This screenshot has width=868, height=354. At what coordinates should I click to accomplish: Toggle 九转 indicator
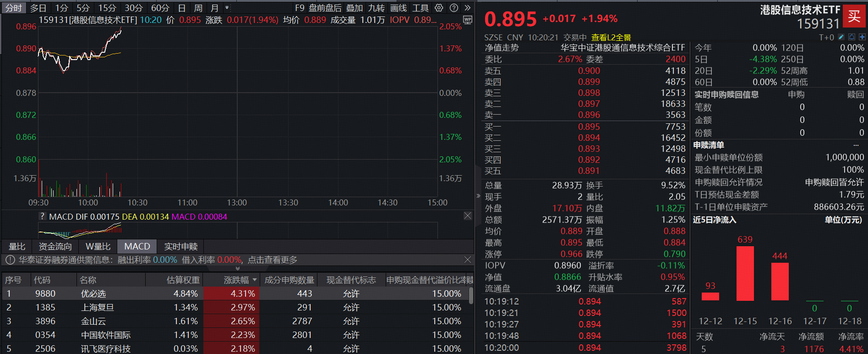[x=377, y=8]
